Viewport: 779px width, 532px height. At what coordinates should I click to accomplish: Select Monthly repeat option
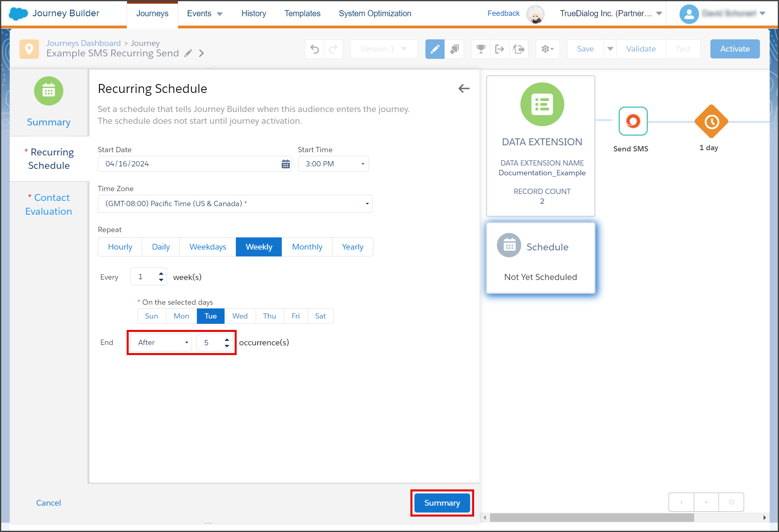[307, 247]
